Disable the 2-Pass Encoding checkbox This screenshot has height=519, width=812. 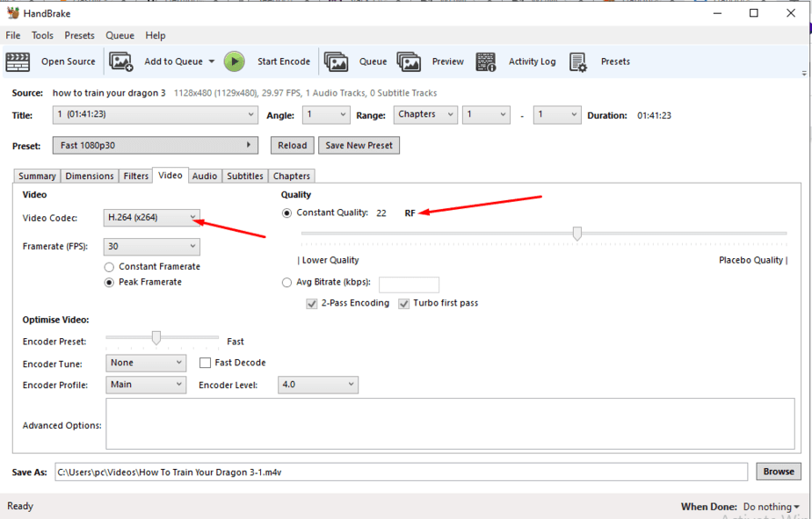tap(312, 304)
